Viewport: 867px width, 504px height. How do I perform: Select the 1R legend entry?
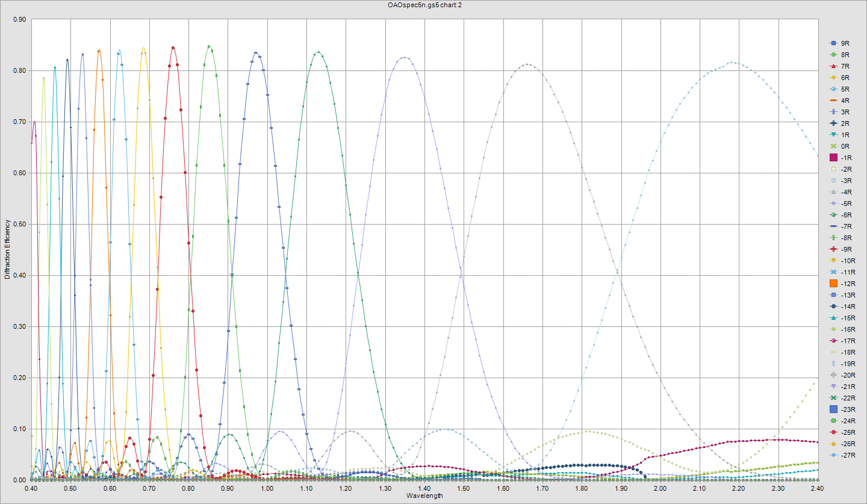coord(840,135)
